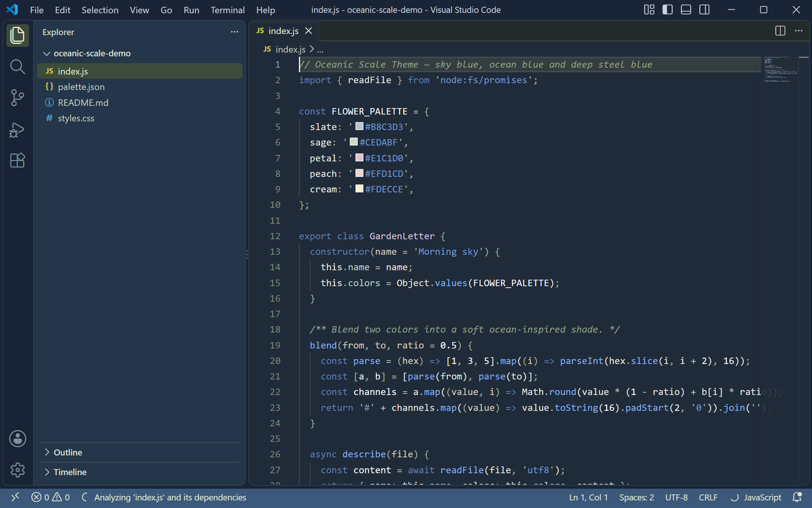The image size is (812, 508).
Task: Change the JavaScript language mode
Action: (x=762, y=497)
